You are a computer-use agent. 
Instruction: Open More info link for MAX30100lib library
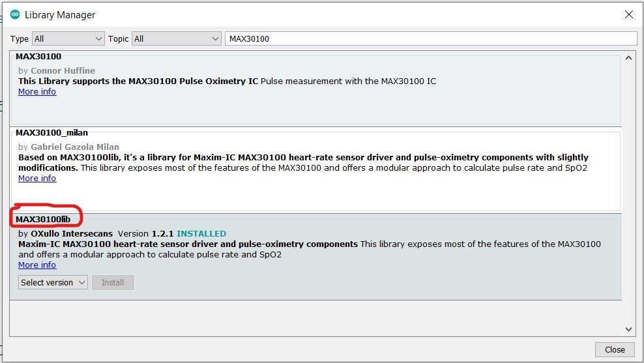coord(37,265)
